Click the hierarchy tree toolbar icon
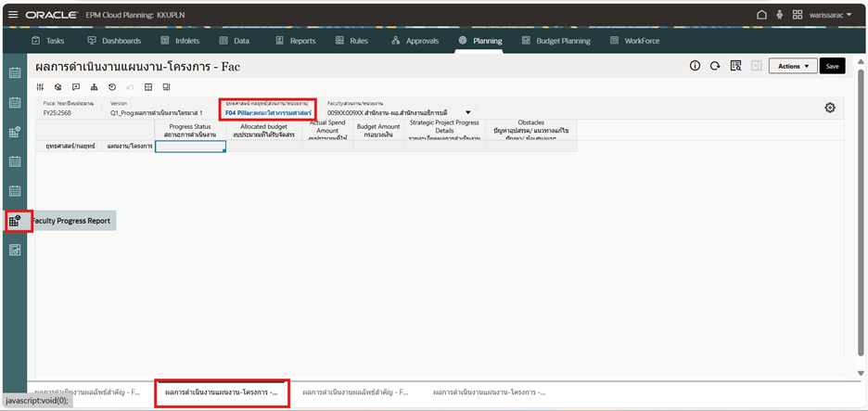This screenshot has width=868, height=411. 94,87
